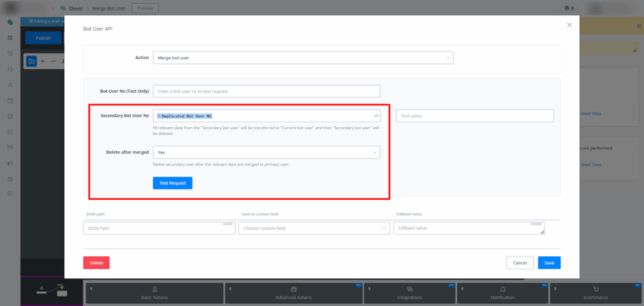
Task: Open the Delete after merged dropdown
Action: [266, 152]
